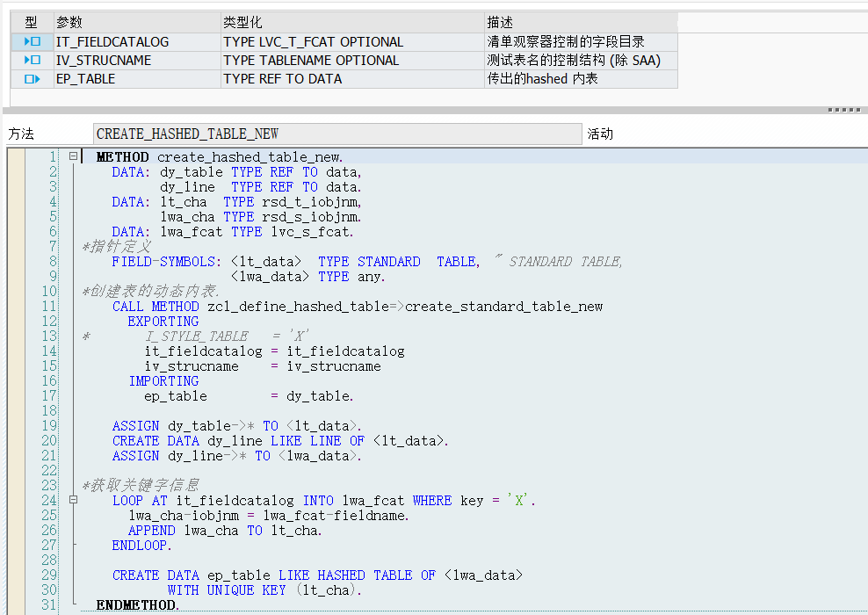Click line number 1 in the gutter
868x615 pixels.
click(53, 156)
